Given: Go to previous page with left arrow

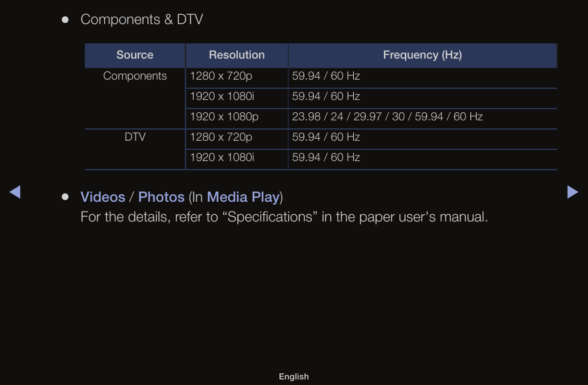Looking at the screenshot, I should (15, 192).
